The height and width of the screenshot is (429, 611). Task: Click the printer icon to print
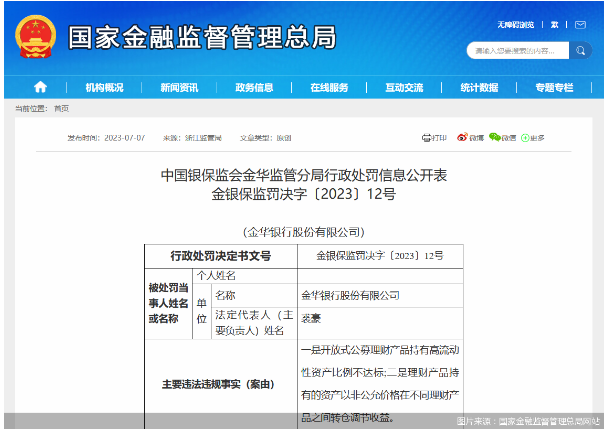pyautogui.click(x=426, y=138)
